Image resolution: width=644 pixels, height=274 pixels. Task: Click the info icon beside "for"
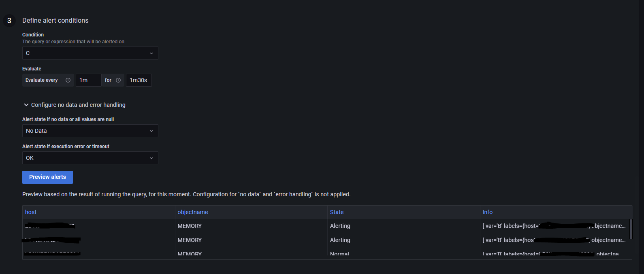click(118, 80)
